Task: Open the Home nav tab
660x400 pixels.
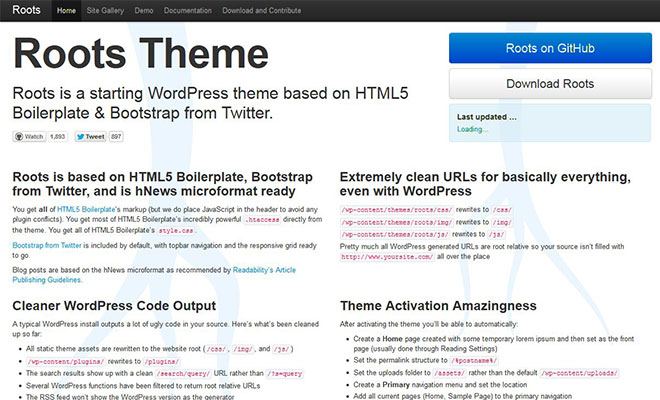Action: coord(66,11)
